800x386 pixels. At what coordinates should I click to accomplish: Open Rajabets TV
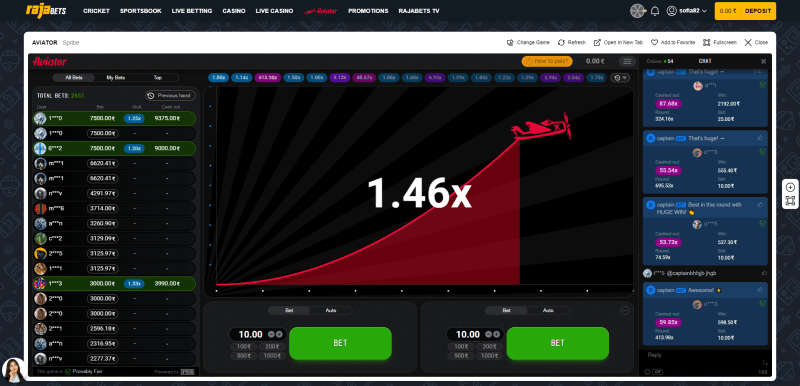point(419,11)
